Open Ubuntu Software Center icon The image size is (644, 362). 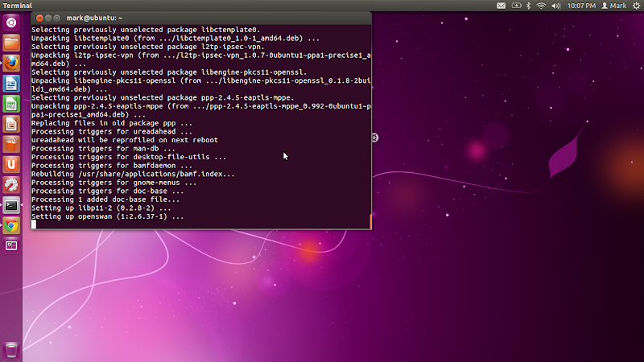click(x=11, y=145)
